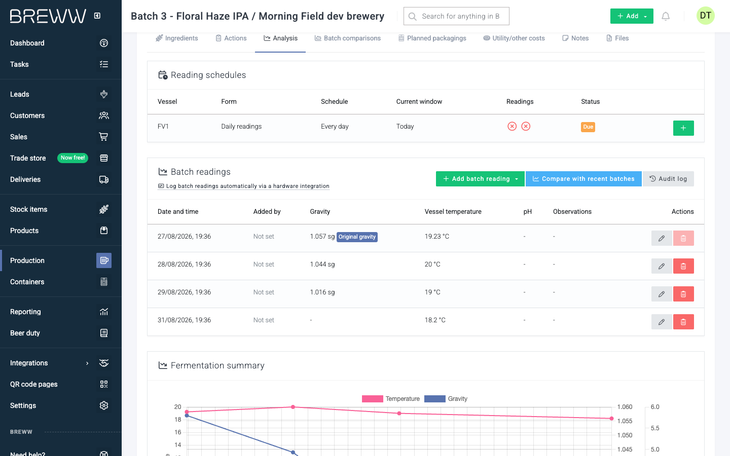Open Production highlighted icon
730x456 pixels.
pos(104,260)
